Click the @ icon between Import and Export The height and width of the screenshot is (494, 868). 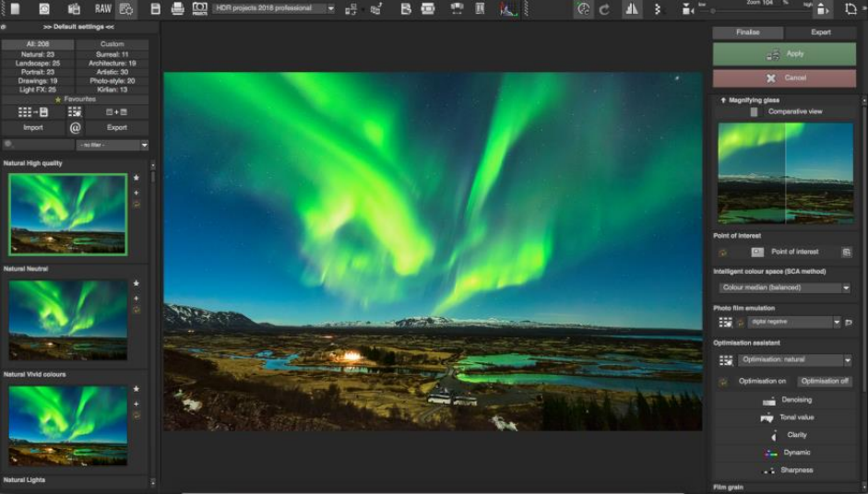pos(76,128)
